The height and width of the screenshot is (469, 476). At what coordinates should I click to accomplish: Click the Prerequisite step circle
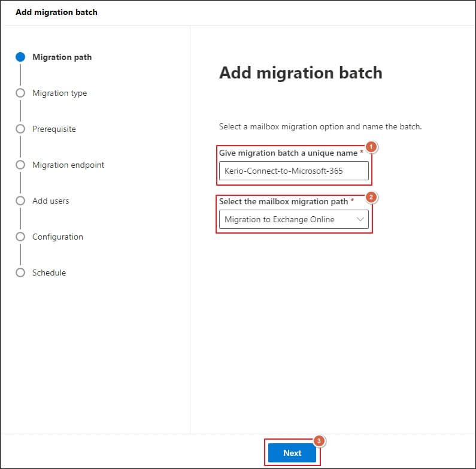tap(20, 129)
